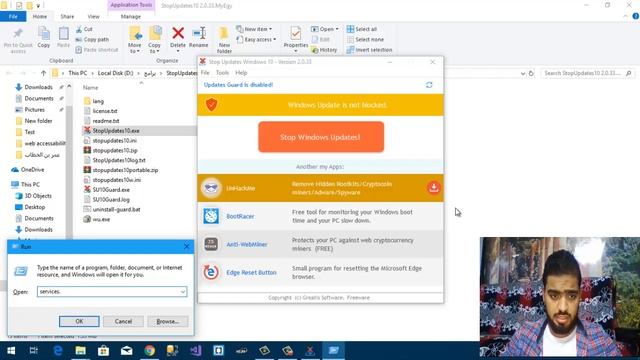
Task: Click the Edge Reset Button icon
Action: (211, 272)
